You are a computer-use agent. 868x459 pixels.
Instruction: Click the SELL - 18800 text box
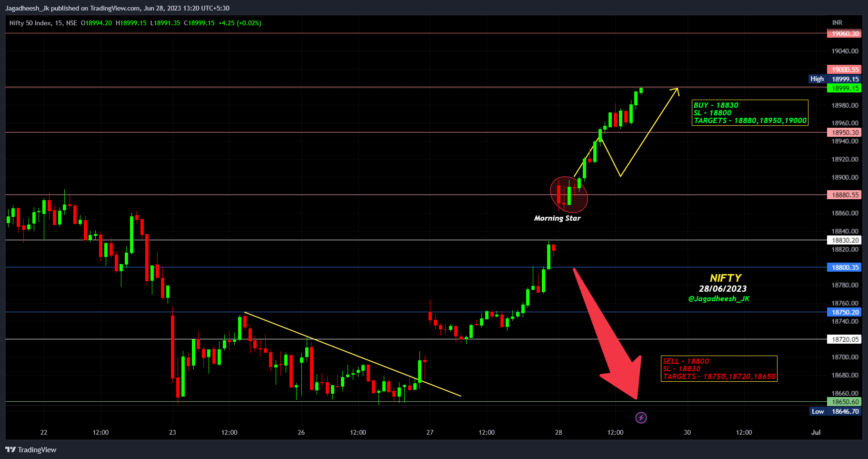coord(719,368)
